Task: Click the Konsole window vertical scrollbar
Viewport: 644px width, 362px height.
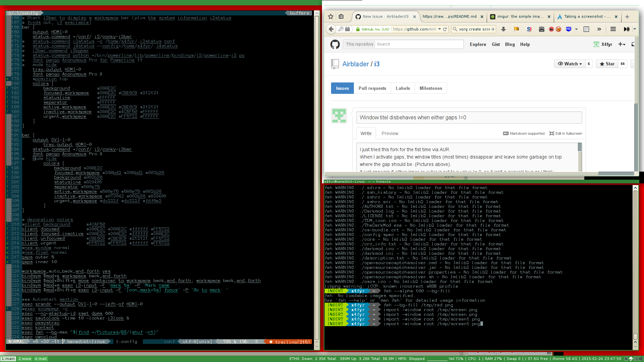Action: (x=635, y=267)
